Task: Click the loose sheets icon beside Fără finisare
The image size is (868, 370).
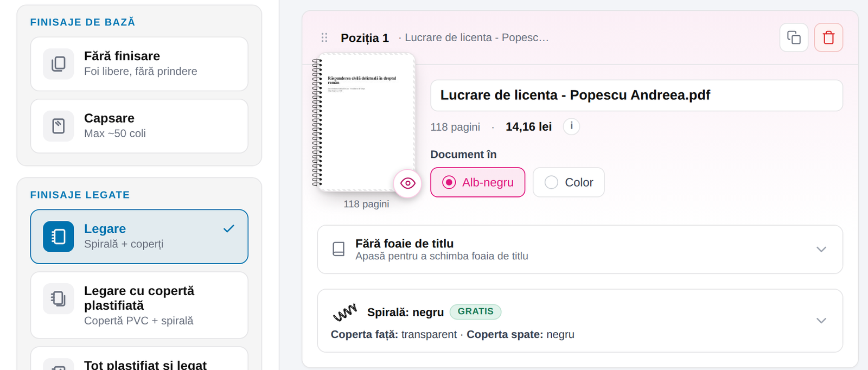Action: pos(59,64)
